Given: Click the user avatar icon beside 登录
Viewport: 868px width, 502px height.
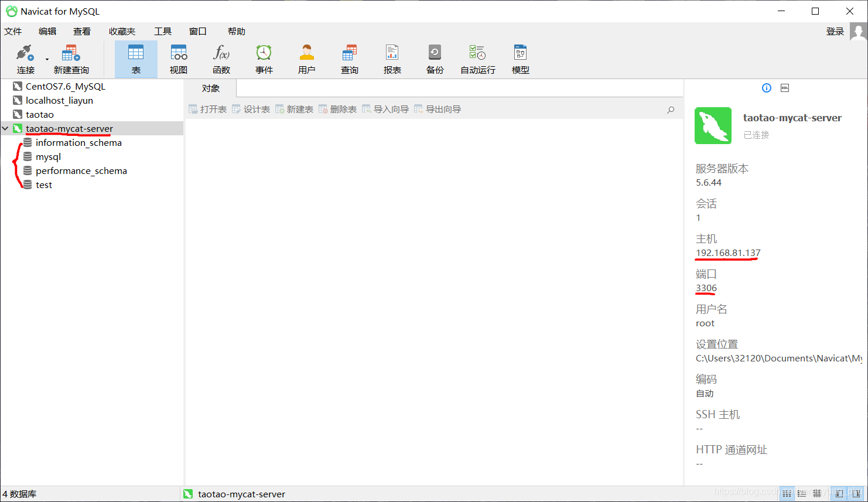Looking at the screenshot, I should point(858,32).
